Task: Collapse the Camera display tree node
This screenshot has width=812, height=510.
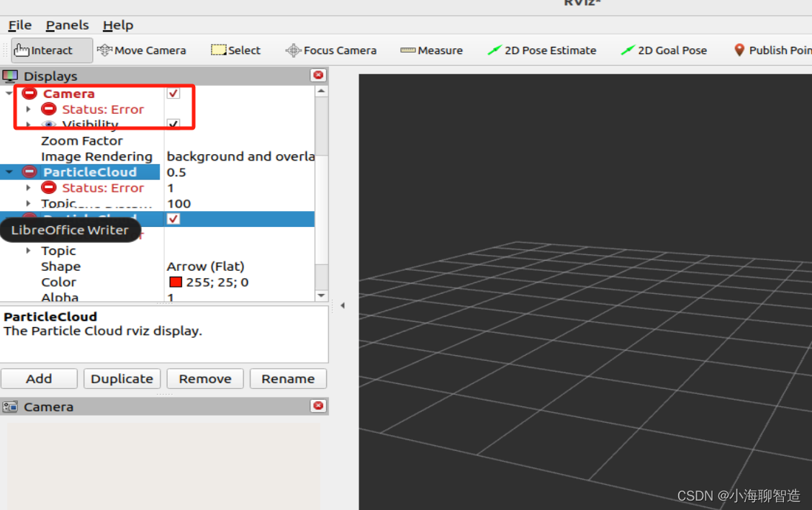Action: (x=9, y=94)
